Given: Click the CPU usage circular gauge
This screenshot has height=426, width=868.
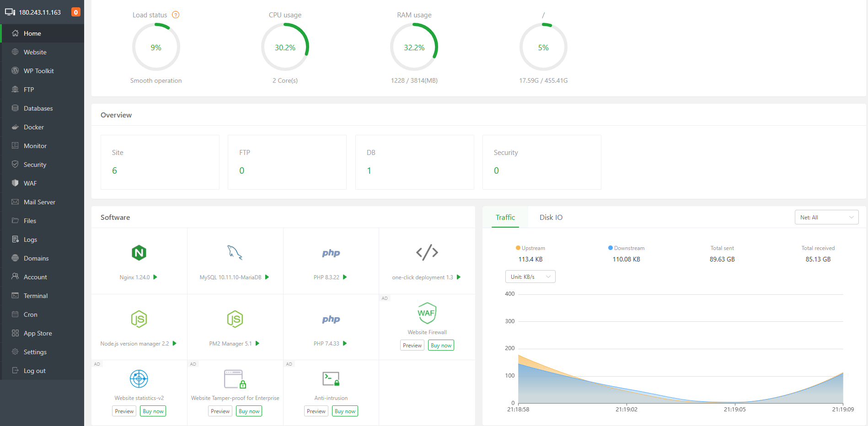Looking at the screenshot, I should pos(285,48).
